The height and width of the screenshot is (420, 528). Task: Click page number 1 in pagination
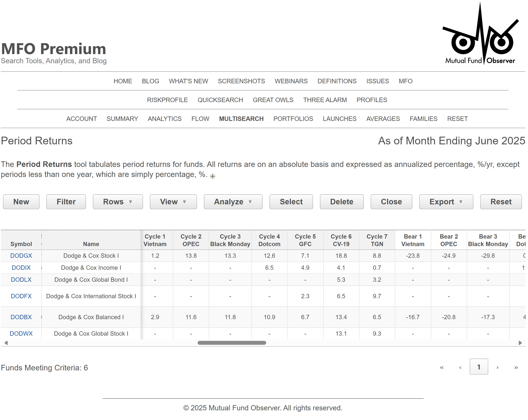click(479, 367)
